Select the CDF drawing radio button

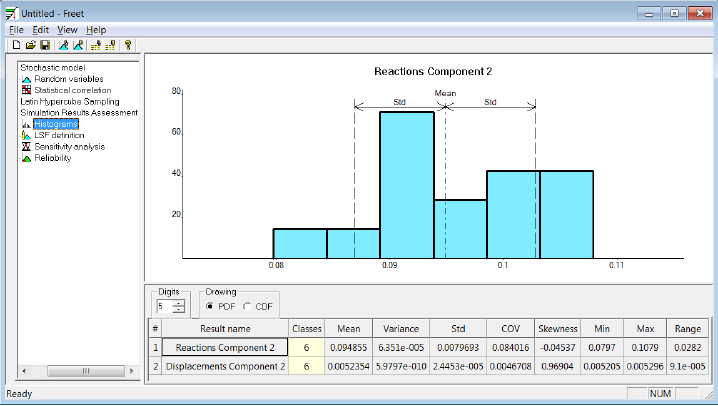[247, 306]
